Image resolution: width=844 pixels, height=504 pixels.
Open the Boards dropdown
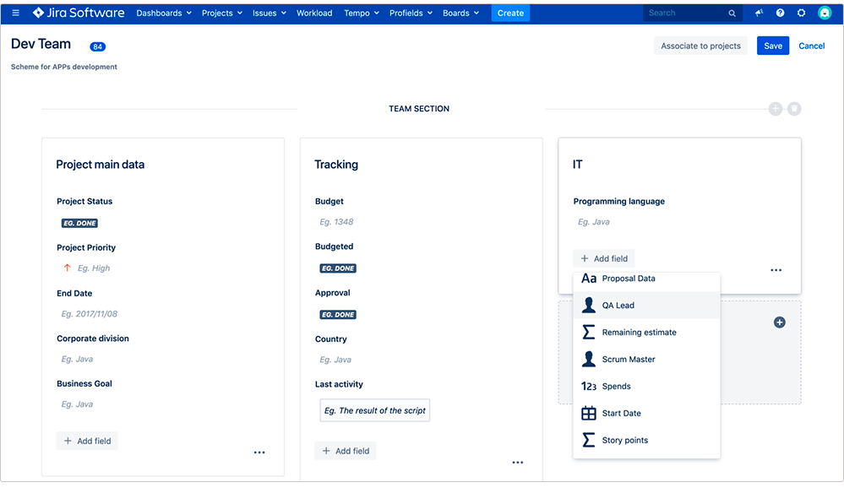pyautogui.click(x=460, y=13)
